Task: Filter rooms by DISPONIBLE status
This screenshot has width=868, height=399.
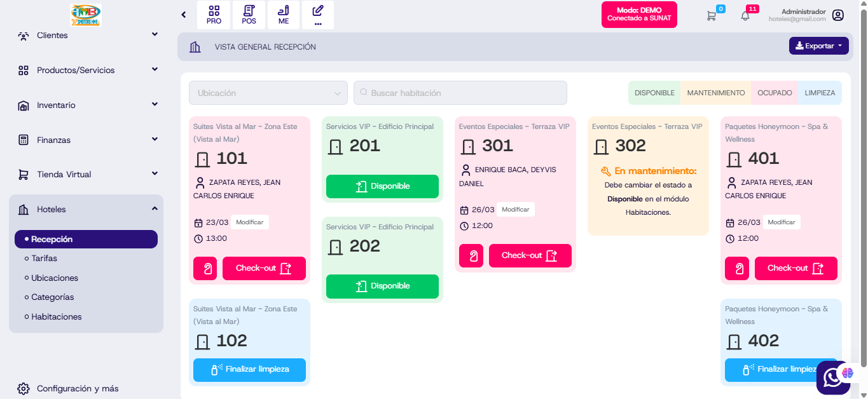Action: [654, 93]
